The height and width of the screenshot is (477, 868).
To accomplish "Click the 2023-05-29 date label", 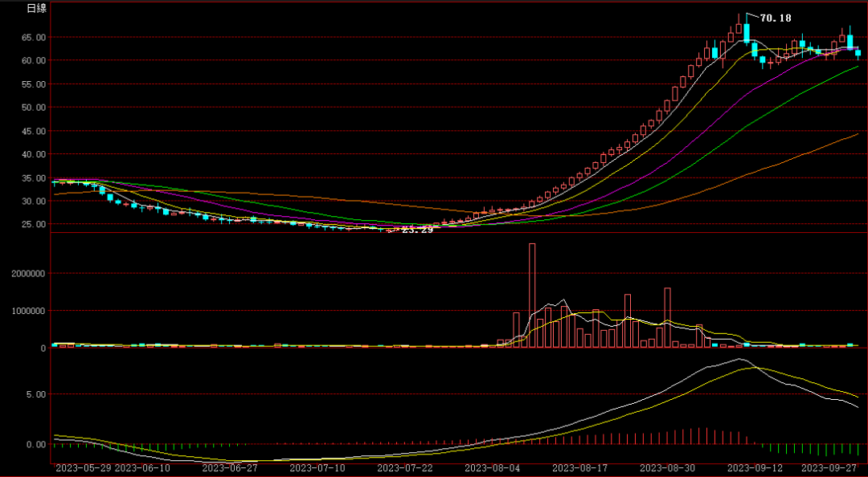I will click(x=84, y=467).
